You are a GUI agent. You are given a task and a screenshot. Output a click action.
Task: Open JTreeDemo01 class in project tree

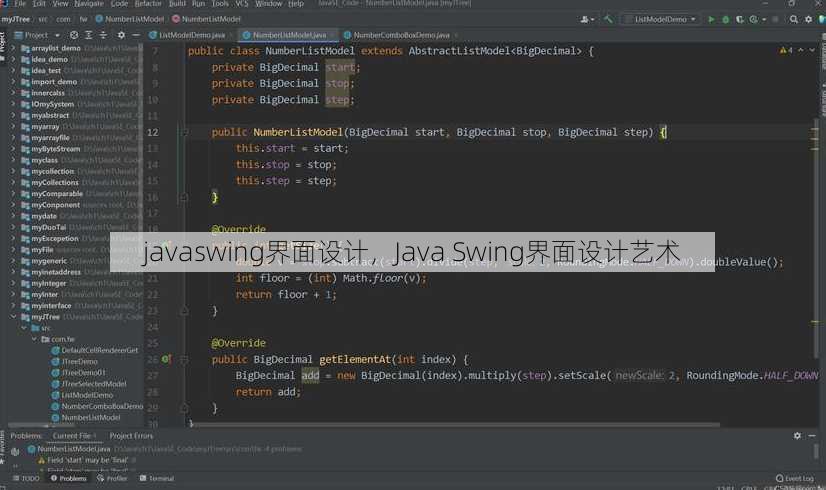point(83,373)
